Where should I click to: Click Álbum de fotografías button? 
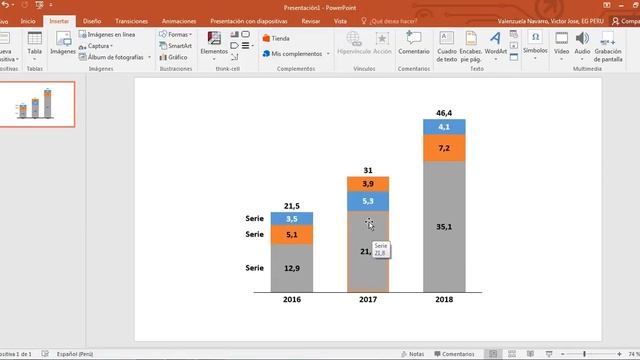click(111, 57)
